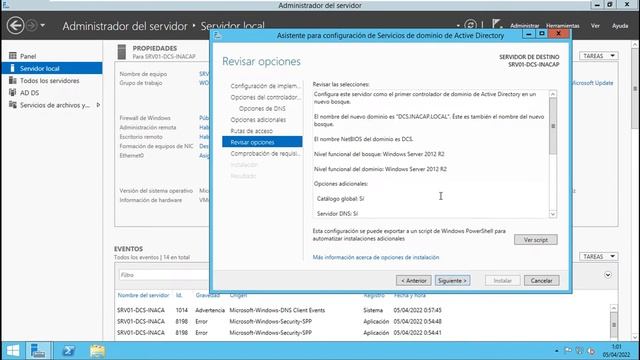Click Firewall de Windows property label

pyautogui.click(x=145, y=118)
